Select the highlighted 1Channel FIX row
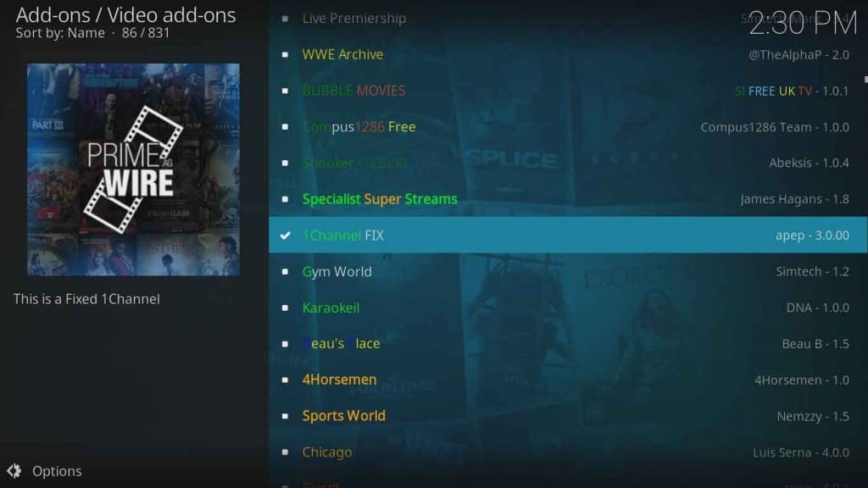 pos(568,236)
